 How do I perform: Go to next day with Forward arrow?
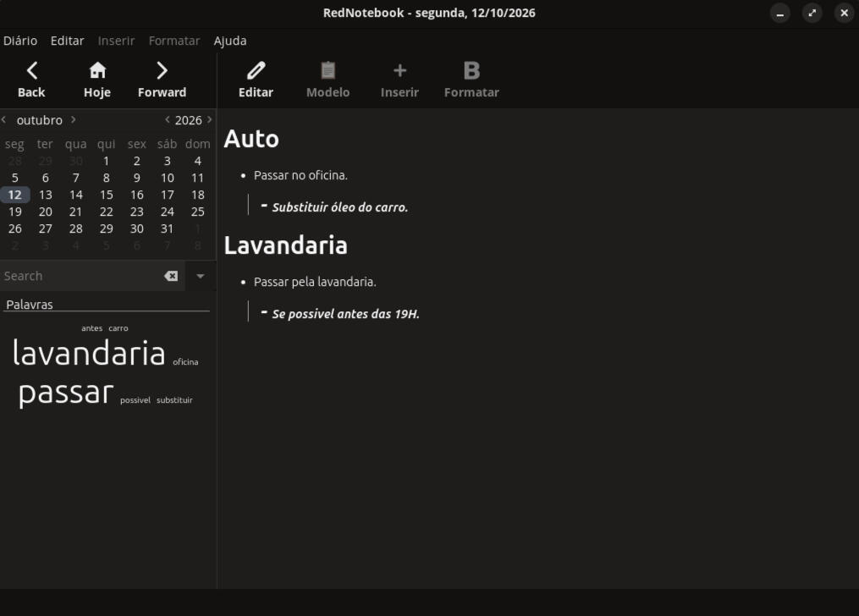coord(162,80)
